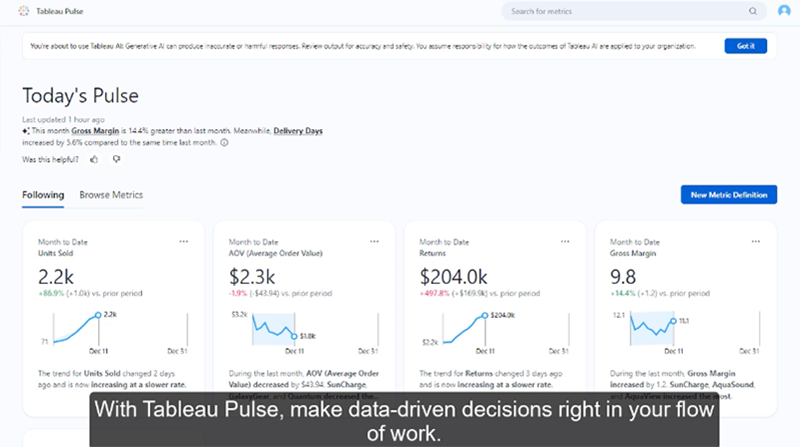
Task: Click the info icon after summary text
Action: [x=224, y=142]
